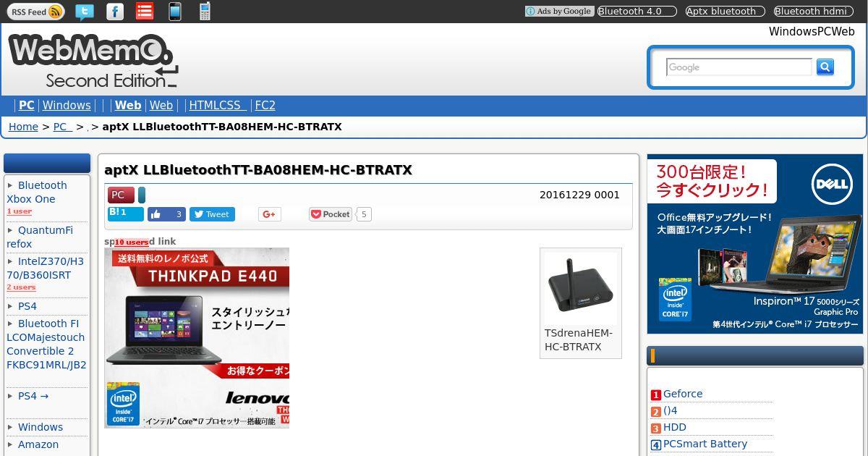
Task: Open the Aptx bluetooth ad link
Action: 725,12
